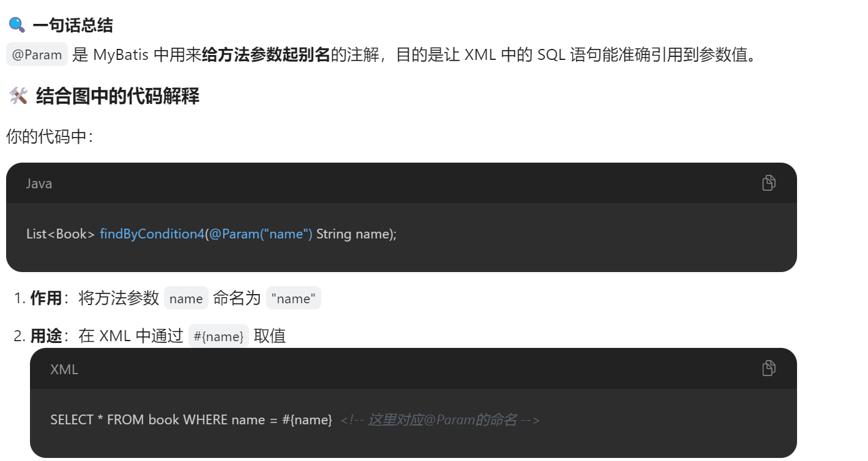Click the bold 用途 list item label
Image resolution: width=868 pixels, height=461 pixels.
pyautogui.click(x=46, y=336)
